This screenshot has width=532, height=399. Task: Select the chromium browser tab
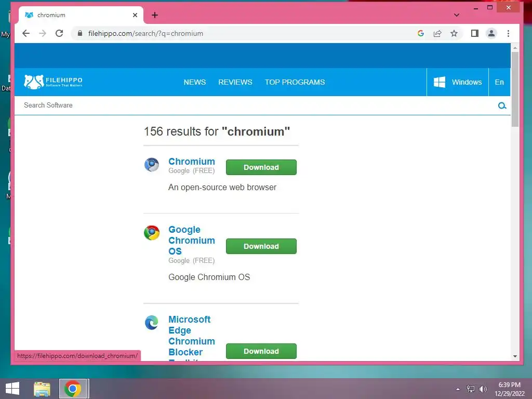(81, 15)
